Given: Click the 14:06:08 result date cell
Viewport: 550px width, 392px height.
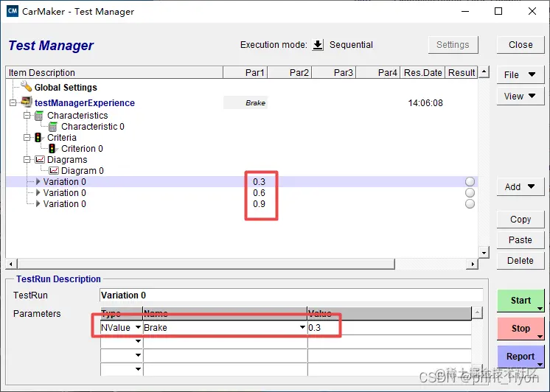Looking at the screenshot, I should (x=425, y=102).
